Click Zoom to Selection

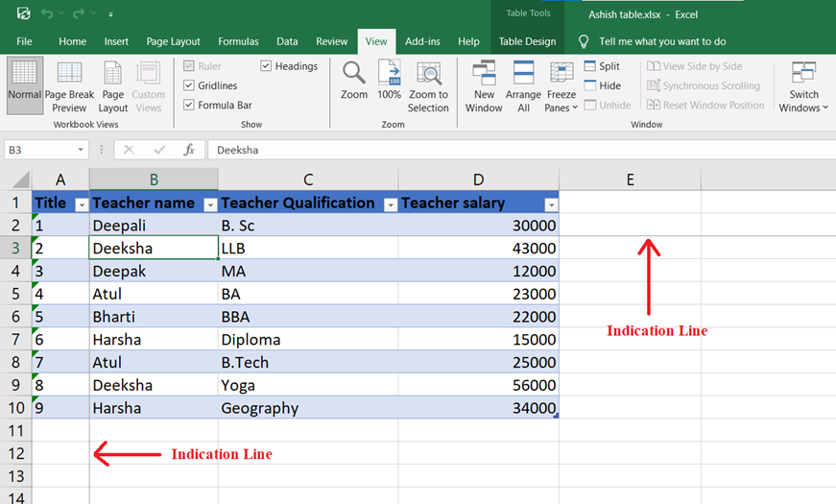[x=428, y=86]
